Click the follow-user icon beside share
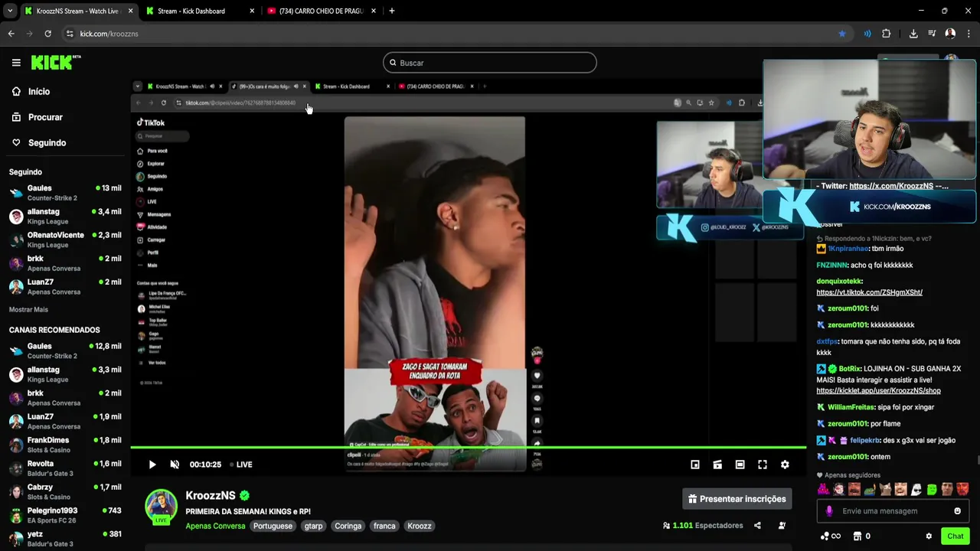 pyautogui.click(x=782, y=526)
